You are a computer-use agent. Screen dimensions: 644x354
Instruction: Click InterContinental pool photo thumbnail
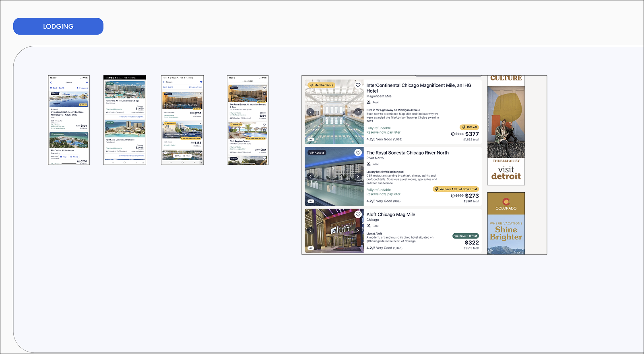coord(334,112)
